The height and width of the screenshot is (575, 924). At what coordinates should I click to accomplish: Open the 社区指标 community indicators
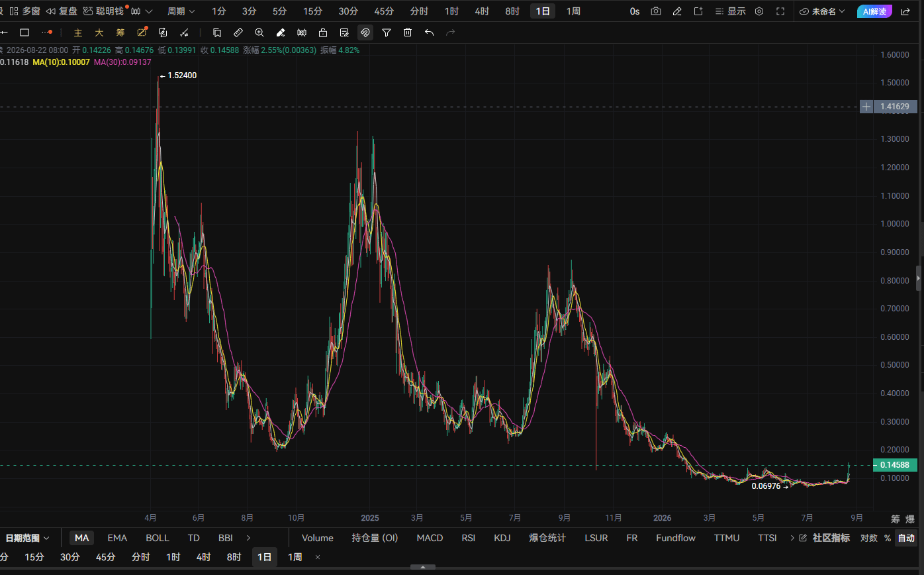[825, 538]
